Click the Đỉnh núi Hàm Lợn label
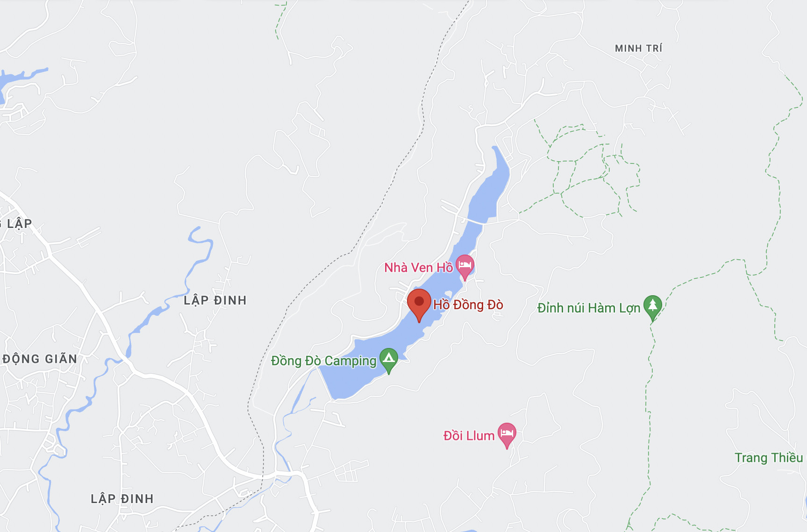Image resolution: width=807 pixels, height=532 pixels. [x=588, y=308]
